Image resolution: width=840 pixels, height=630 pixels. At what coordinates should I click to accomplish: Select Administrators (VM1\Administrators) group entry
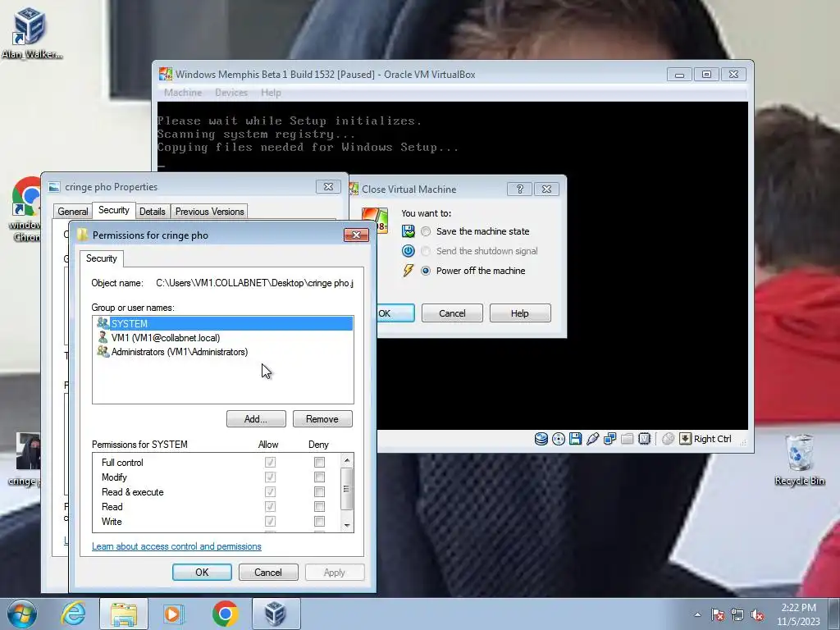pos(223,352)
